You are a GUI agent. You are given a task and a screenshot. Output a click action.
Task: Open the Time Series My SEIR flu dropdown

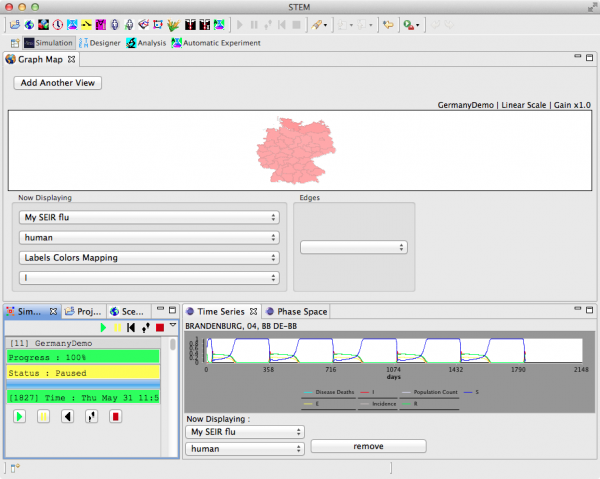244,431
